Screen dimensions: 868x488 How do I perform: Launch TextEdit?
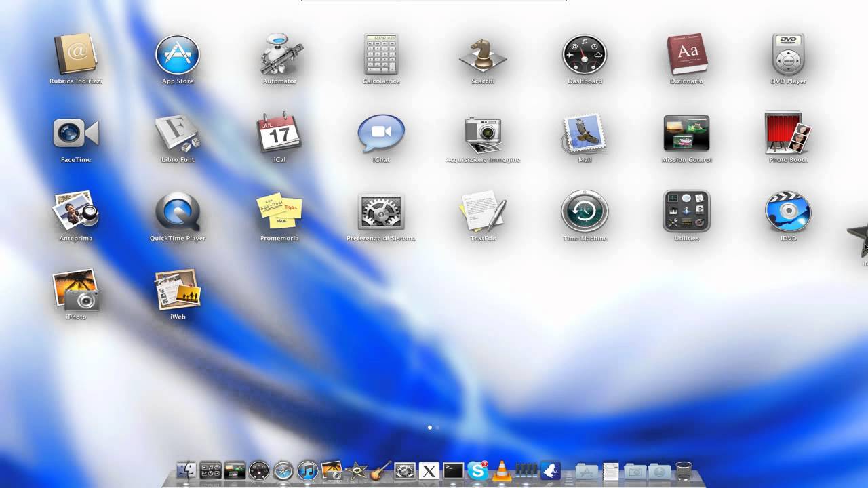tap(483, 211)
